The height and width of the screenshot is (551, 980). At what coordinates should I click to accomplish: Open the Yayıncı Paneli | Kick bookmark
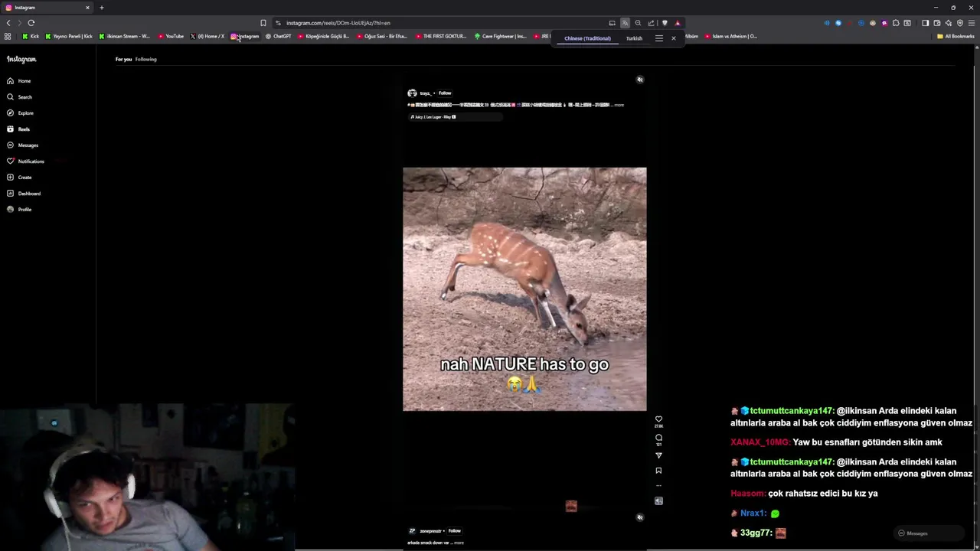[x=69, y=36]
